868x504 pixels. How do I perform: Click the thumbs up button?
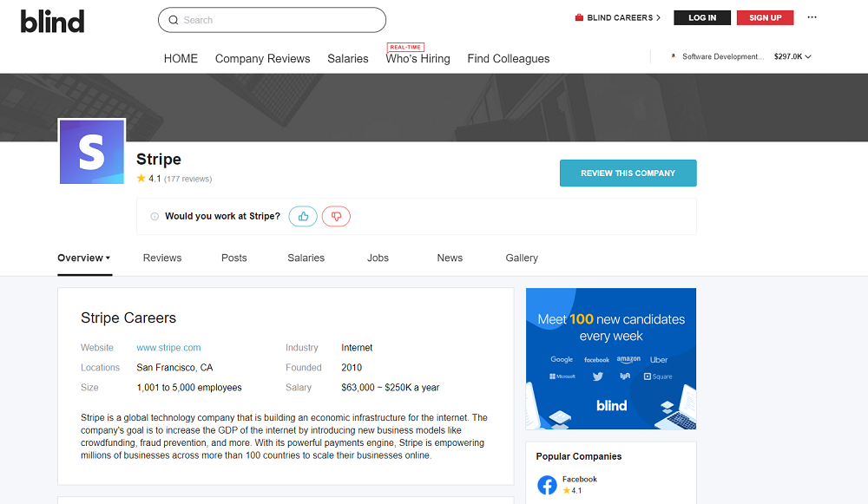point(303,216)
